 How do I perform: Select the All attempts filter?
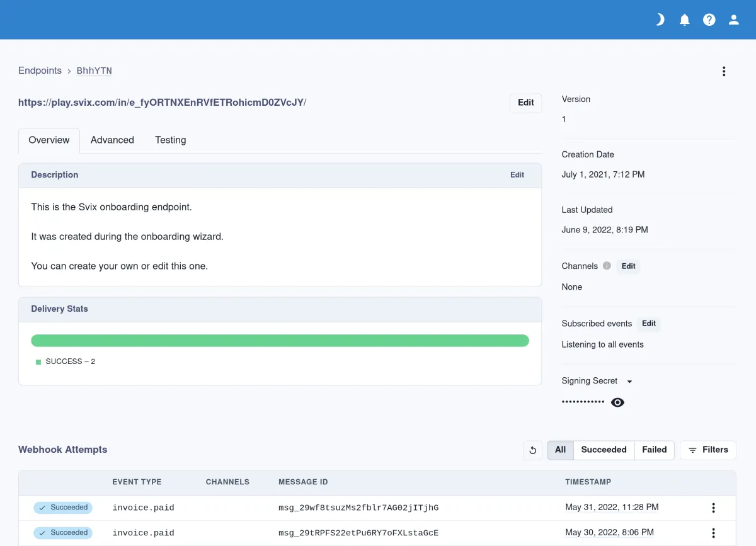pyautogui.click(x=560, y=450)
